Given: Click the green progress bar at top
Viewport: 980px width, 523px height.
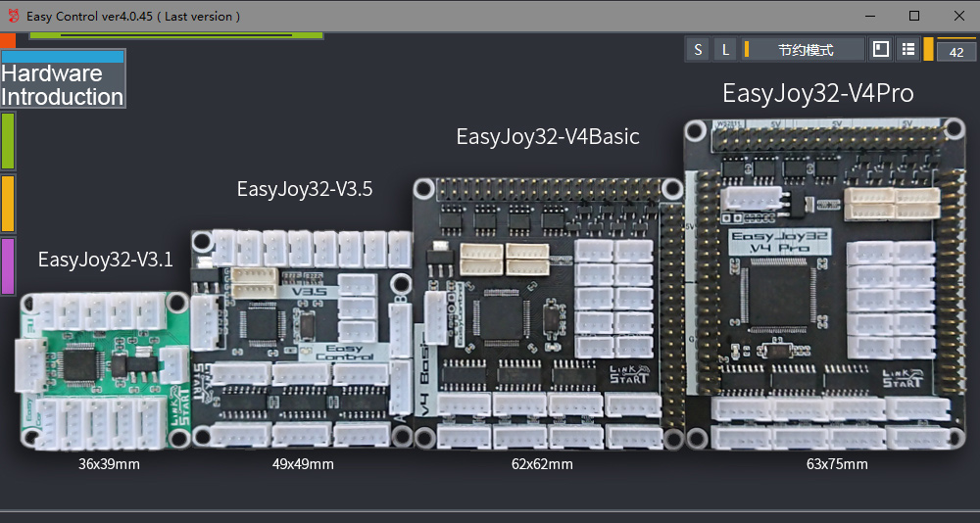Looking at the screenshot, I should tap(176, 35).
